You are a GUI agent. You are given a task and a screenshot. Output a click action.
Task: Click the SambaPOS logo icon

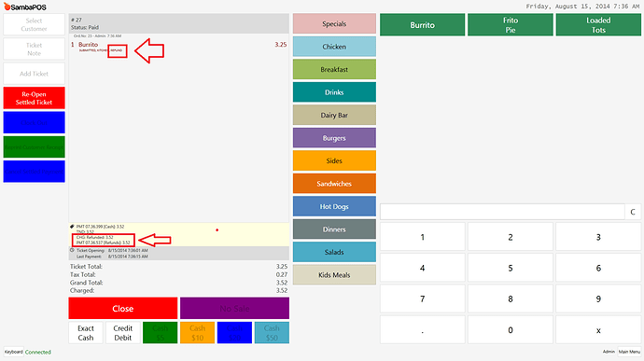(x=7, y=7)
